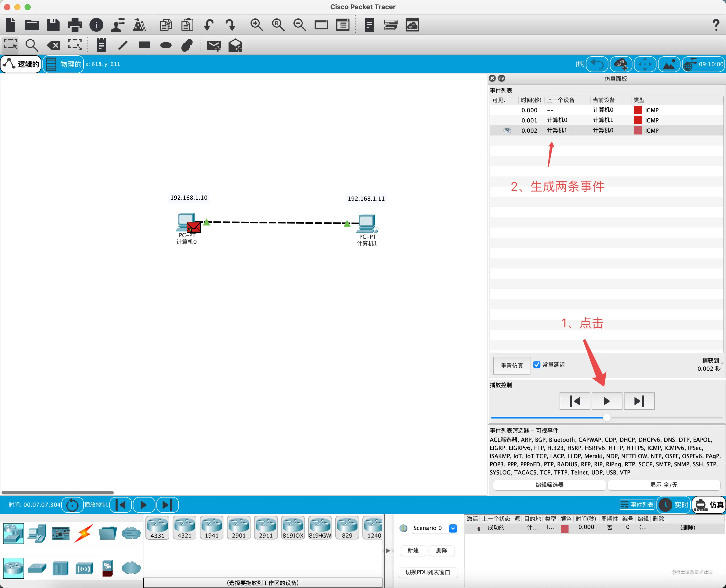Place a note with Note tool

[101, 45]
